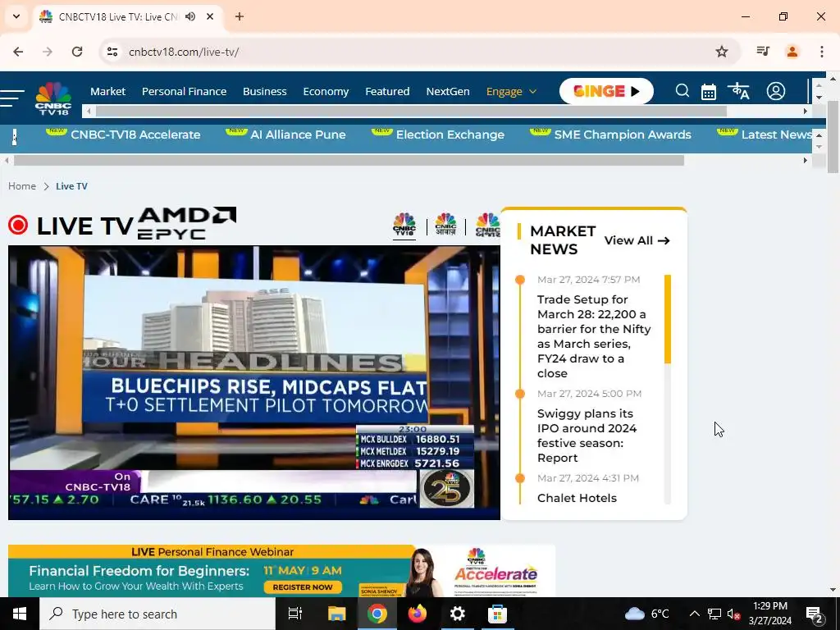Open the notification center icon
Image resolution: width=840 pixels, height=630 pixels.
coord(815,614)
